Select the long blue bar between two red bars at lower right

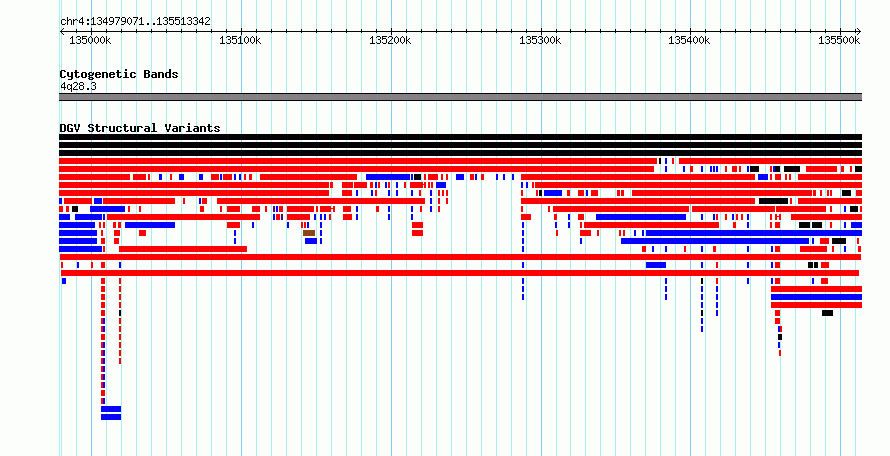816,297
